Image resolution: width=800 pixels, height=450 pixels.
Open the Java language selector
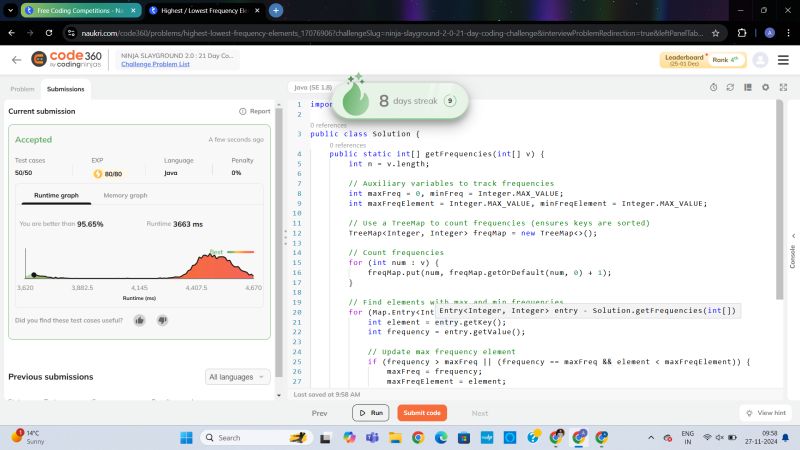click(312, 88)
